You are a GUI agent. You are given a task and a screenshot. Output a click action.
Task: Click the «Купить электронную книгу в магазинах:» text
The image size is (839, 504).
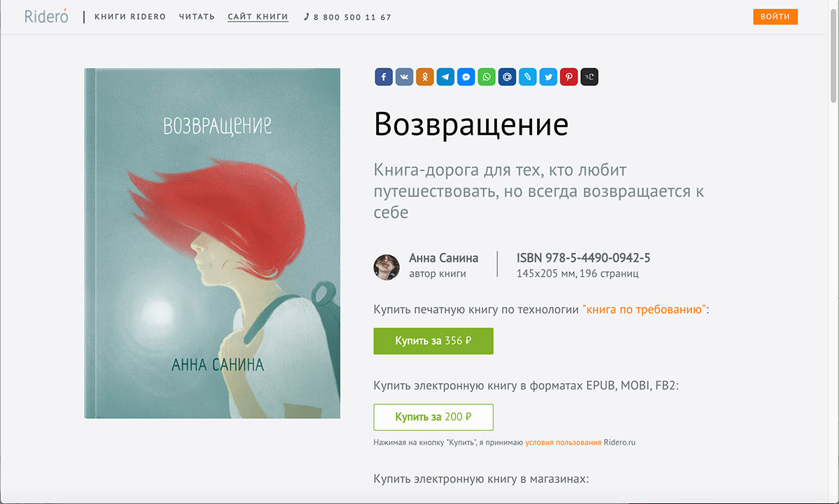pyautogui.click(x=482, y=480)
